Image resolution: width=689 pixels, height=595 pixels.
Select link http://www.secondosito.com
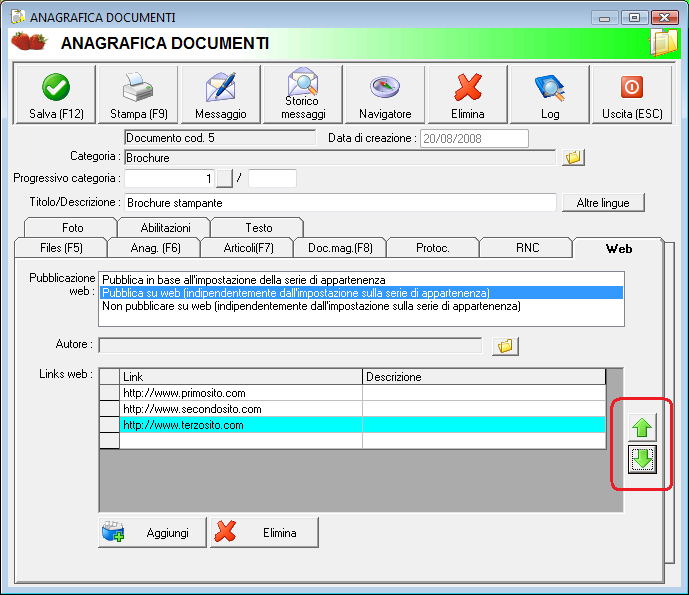pyautogui.click(x=241, y=409)
